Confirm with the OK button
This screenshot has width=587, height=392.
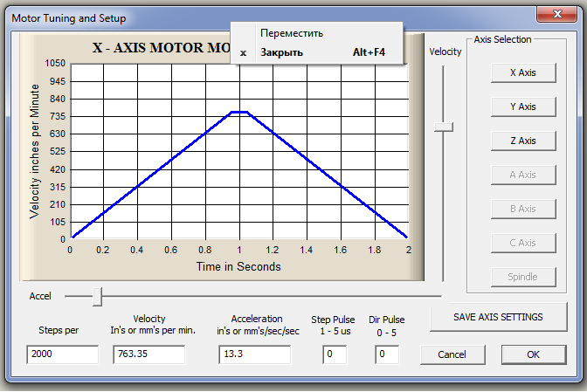click(533, 354)
